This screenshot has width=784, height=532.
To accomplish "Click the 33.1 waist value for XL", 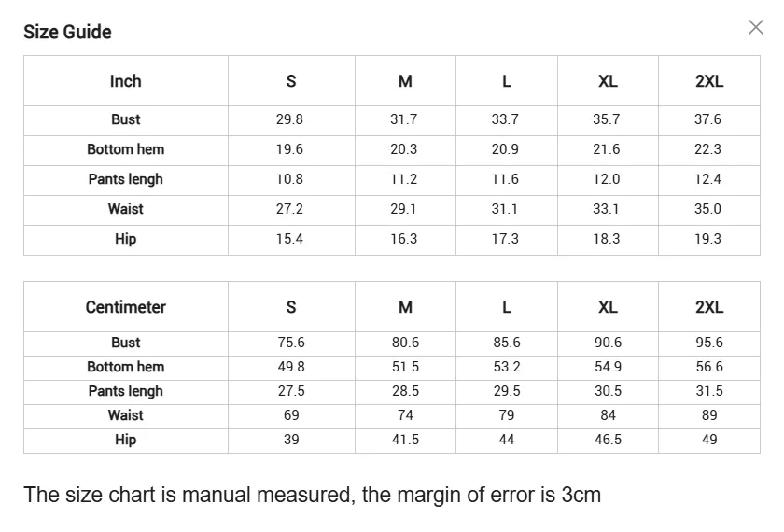I will pos(606,209).
